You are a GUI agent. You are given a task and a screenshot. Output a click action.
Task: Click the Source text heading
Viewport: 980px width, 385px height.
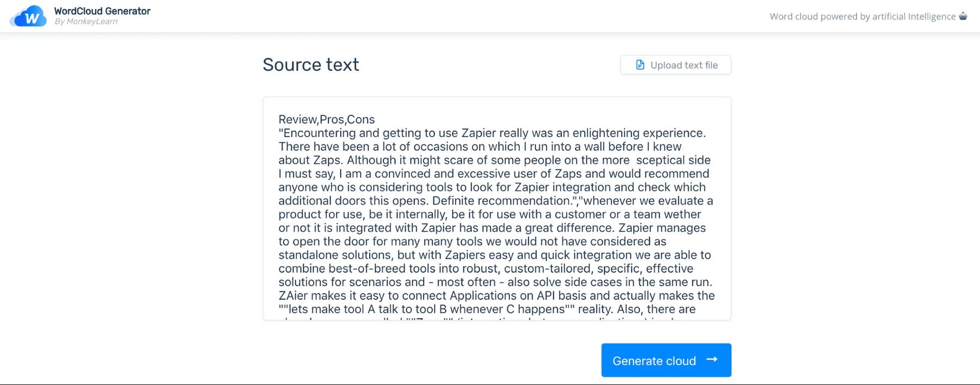[x=311, y=65]
